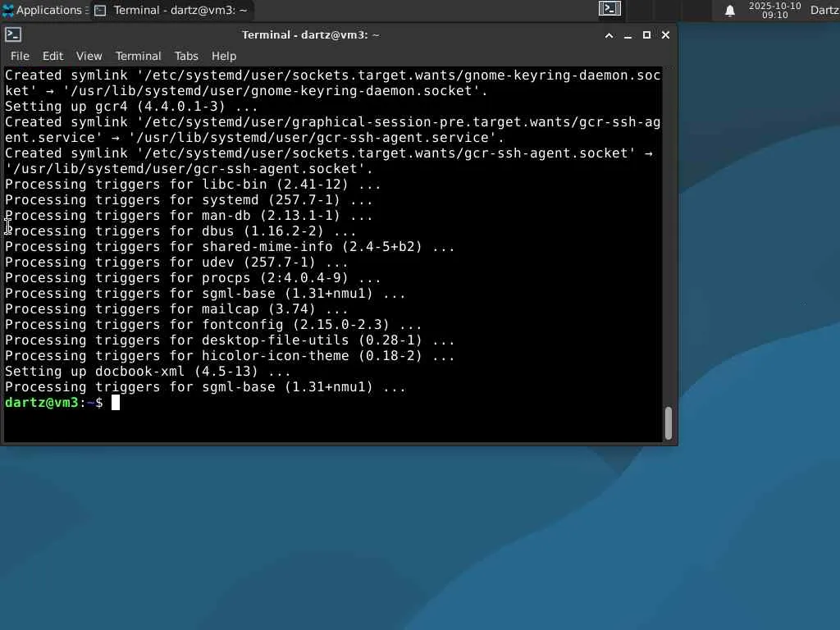
Task: Click the 'Processing triggers for dbus' line
Action: point(180,231)
